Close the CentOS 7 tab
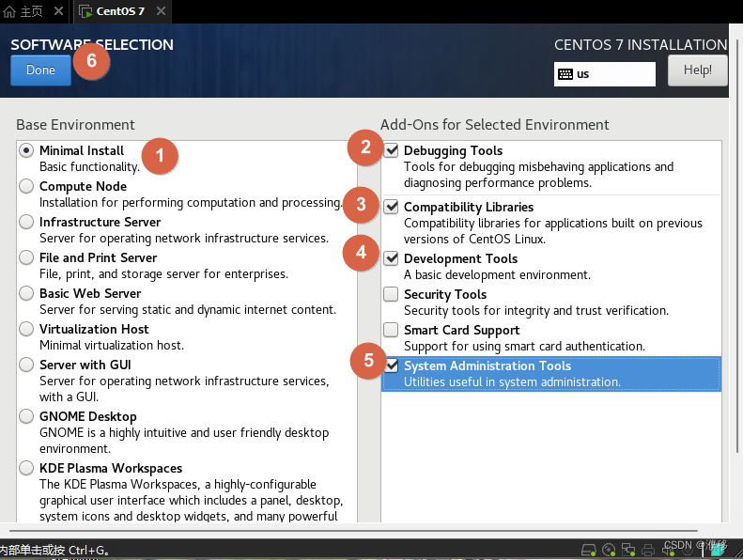Viewport: 743px width, 560px height. 162,10
